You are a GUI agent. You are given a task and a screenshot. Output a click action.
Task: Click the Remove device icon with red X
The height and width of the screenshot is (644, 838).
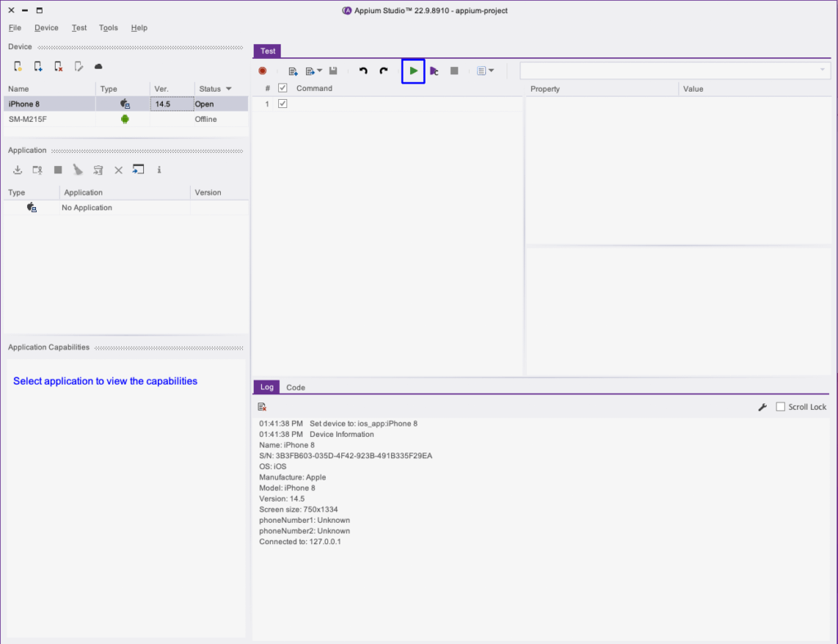point(58,66)
